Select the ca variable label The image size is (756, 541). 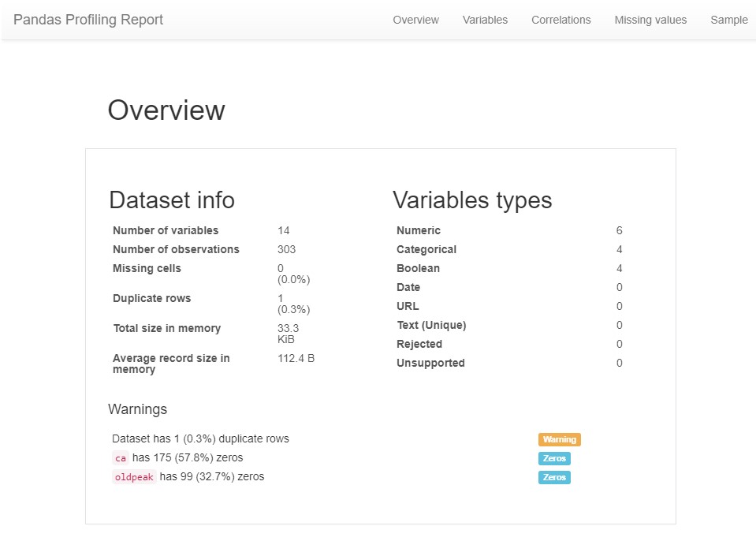[121, 457]
